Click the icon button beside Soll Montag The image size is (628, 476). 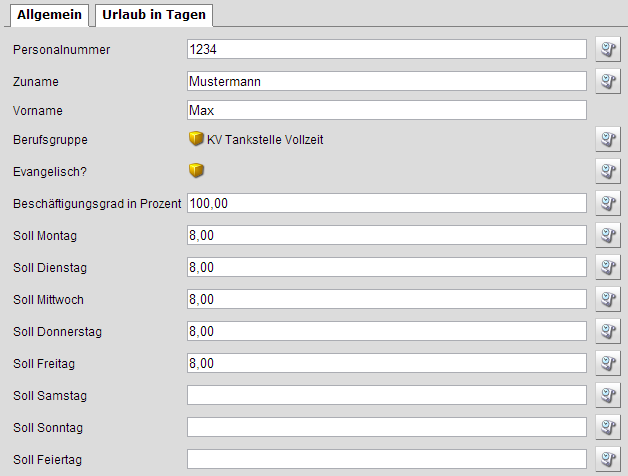[x=608, y=235]
